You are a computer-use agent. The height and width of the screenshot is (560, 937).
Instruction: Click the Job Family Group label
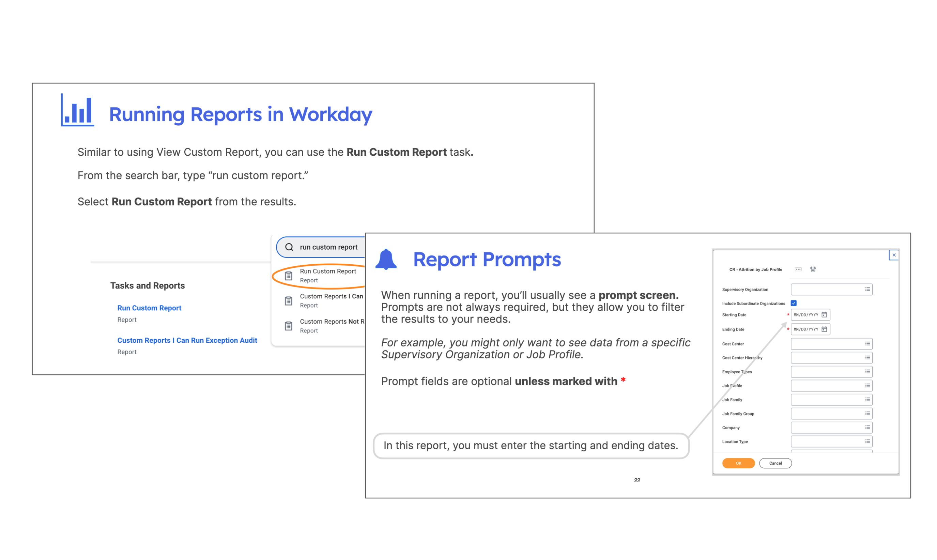[738, 414]
